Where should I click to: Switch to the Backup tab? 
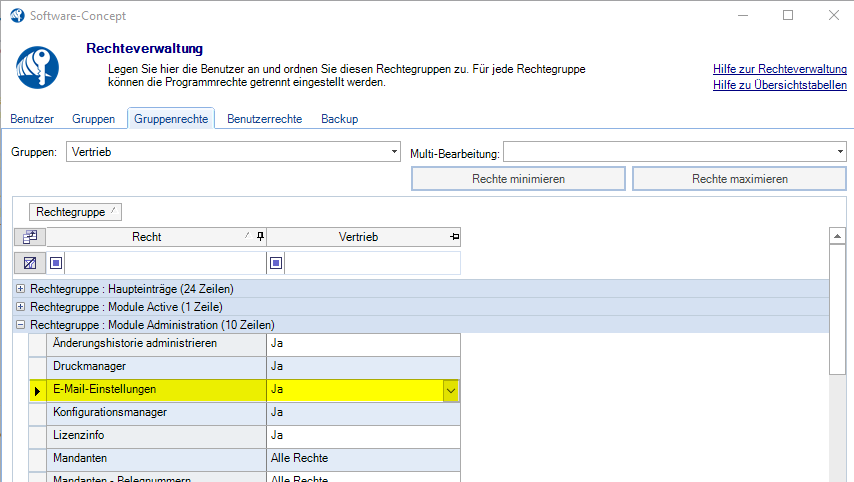point(339,119)
